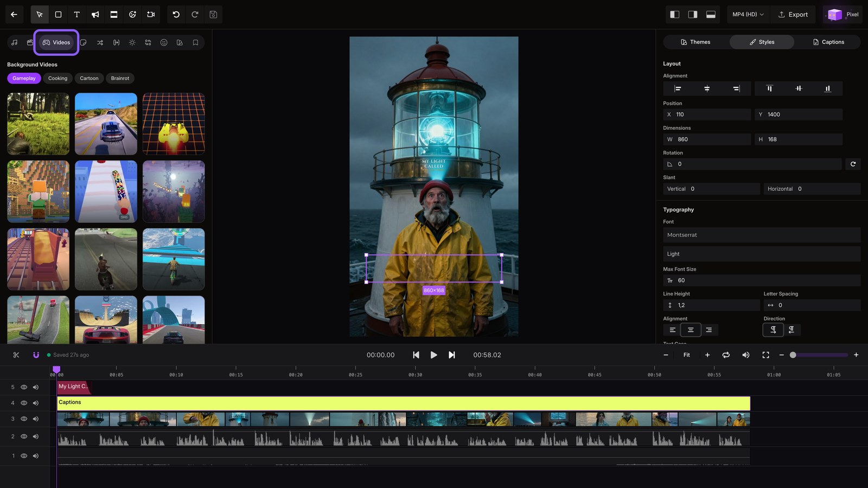Click the timeline zoom slider handle
868x488 pixels.
pyautogui.click(x=793, y=355)
